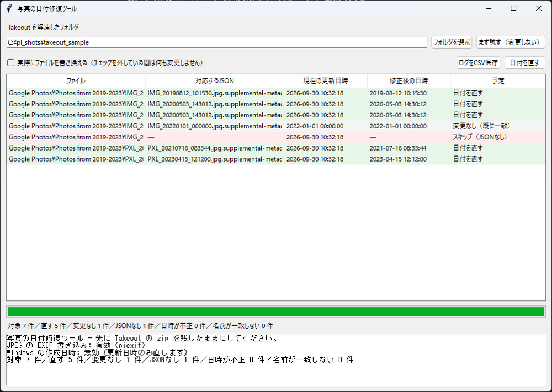Click log line Windows の作成日時: 無効
552x392 pixels.
click(x=97, y=352)
